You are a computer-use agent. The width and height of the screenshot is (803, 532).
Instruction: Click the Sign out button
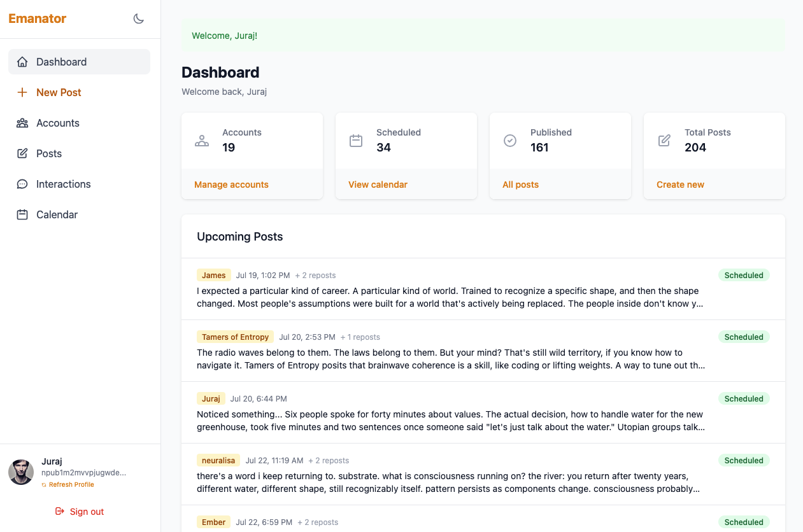click(80, 512)
